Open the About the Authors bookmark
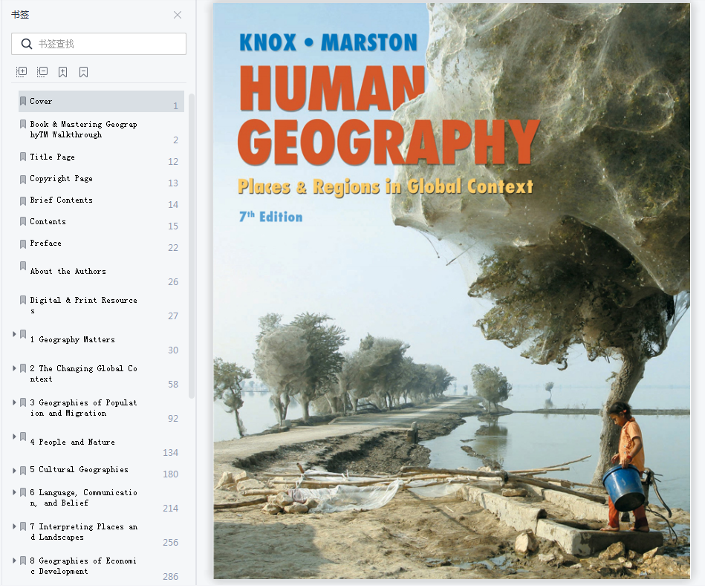The height and width of the screenshot is (588, 705). (x=68, y=271)
